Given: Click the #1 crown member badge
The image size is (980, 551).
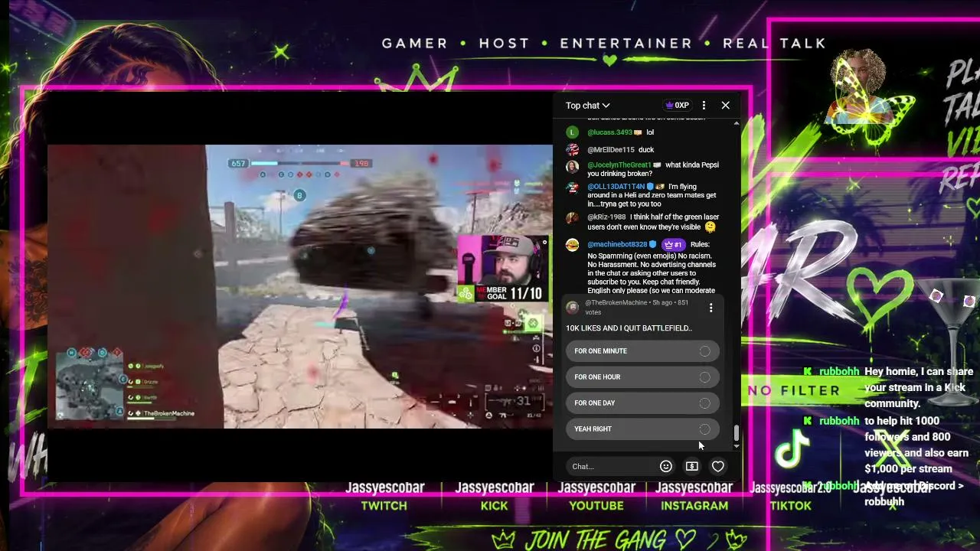Looking at the screenshot, I should coord(674,245).
